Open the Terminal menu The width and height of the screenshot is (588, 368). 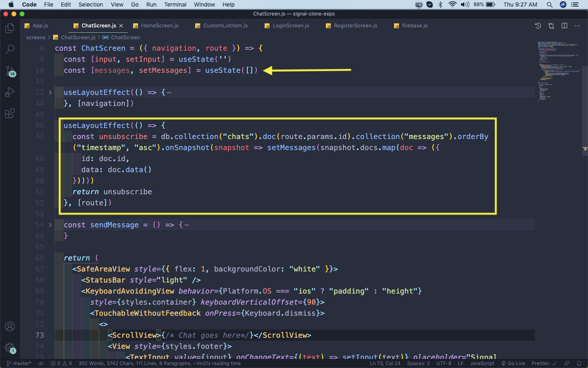175,4
